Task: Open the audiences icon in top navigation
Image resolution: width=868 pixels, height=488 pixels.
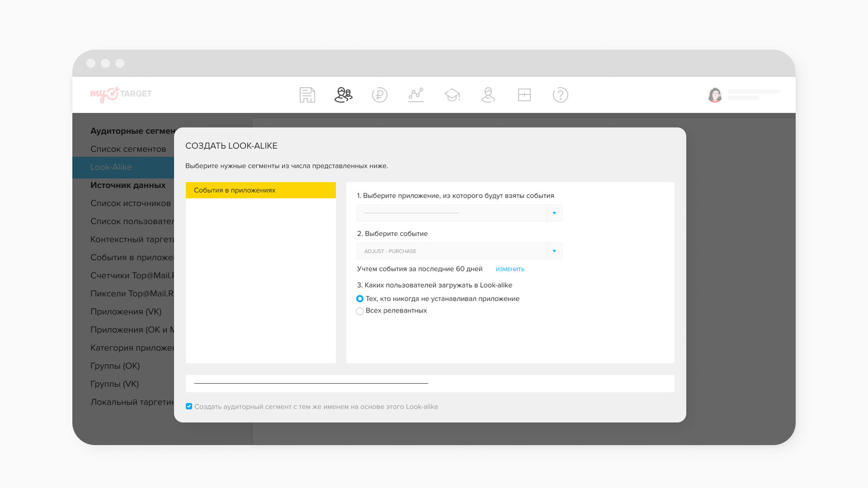Action: tap(344, 95)
